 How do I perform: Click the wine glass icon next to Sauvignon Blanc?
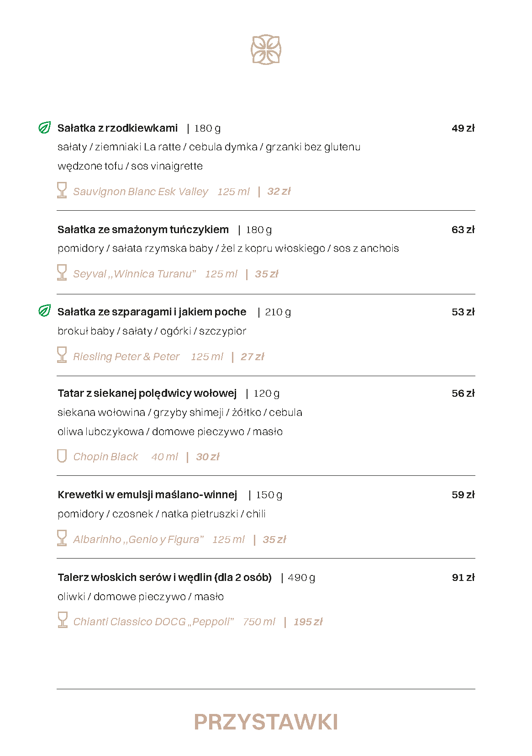tap(62, 190)
